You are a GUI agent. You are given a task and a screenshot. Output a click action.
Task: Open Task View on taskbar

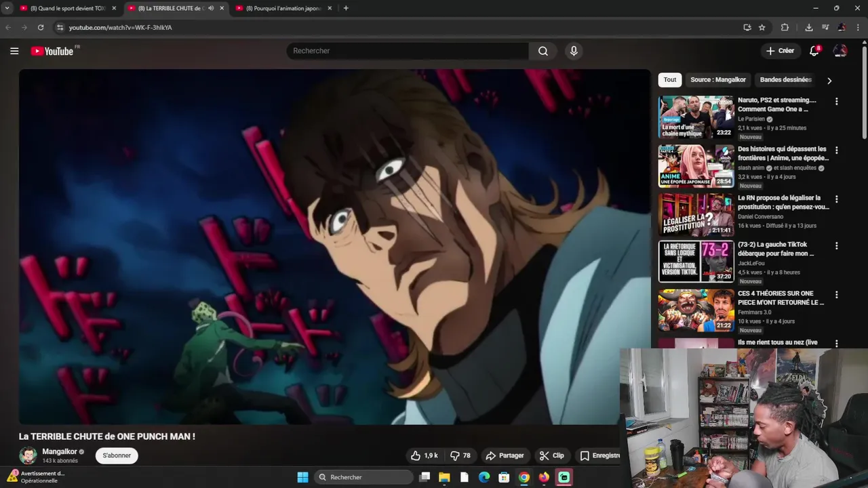(425, 477)
